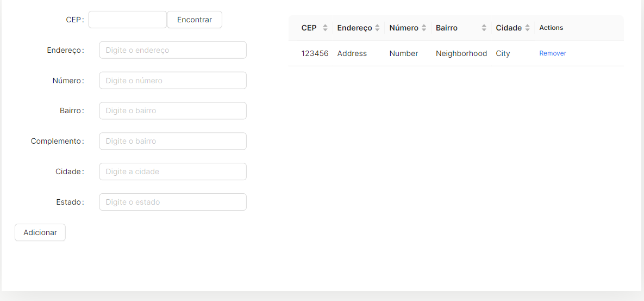644x301 pixels.
Task: Select the Neighborhood cell in table
Action: coord(461,53)
